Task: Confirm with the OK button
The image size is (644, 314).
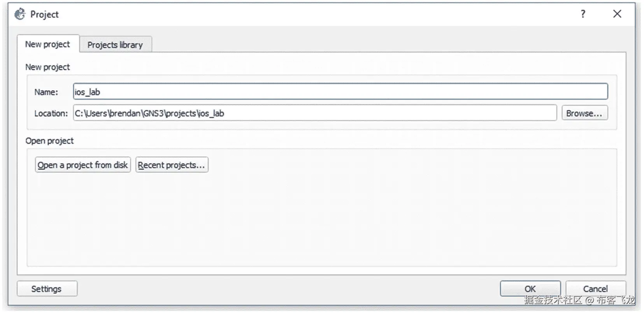Action: pos(530,289)
